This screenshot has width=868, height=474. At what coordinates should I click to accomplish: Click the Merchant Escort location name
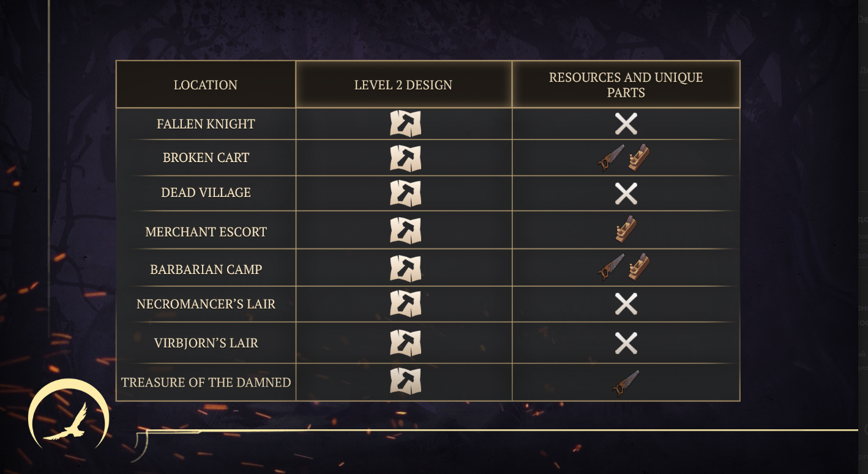206,232
